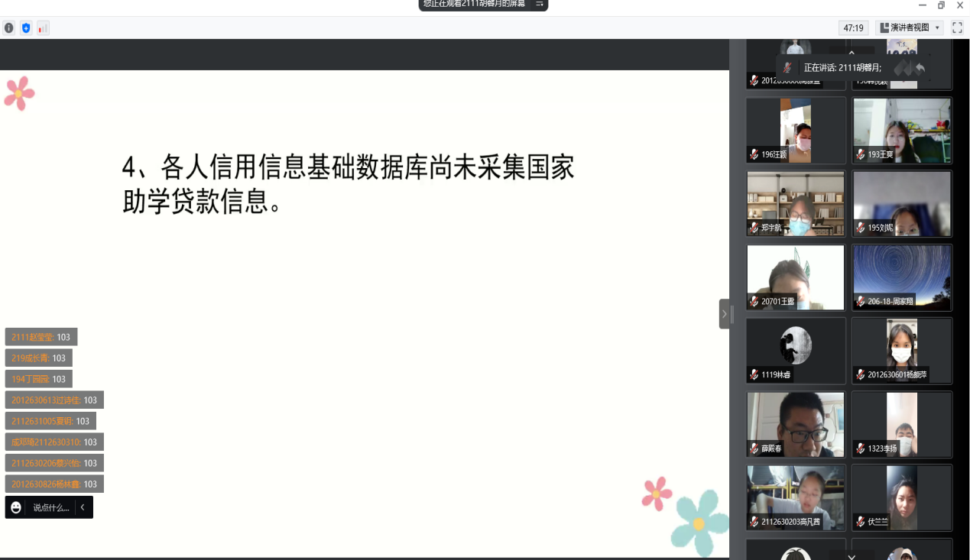Click chat message from 2112631005夏钥

(50, 421)
